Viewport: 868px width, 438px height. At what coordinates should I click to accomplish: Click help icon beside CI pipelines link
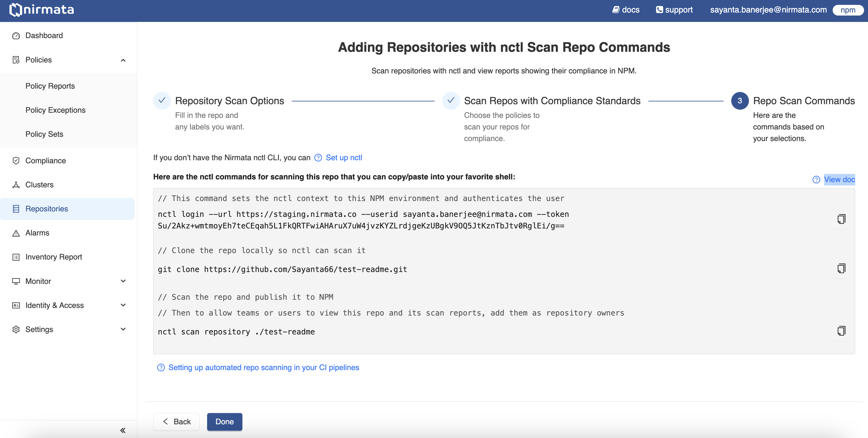click(161, 368)
